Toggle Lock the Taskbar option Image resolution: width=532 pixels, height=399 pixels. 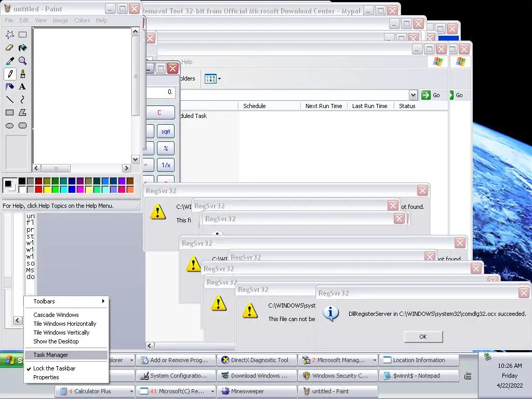coord(66,368)
